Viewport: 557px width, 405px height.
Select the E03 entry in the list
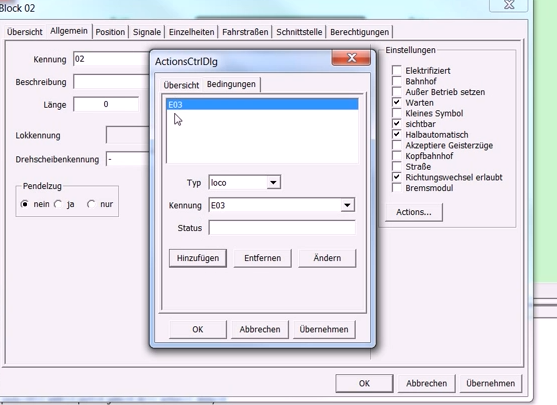(x=262, y=104)
